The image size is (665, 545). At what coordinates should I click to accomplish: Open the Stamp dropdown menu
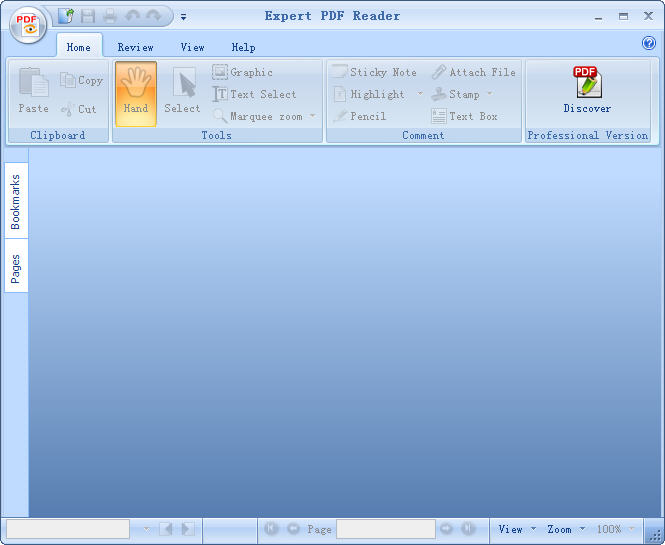[x=489, y=94]
